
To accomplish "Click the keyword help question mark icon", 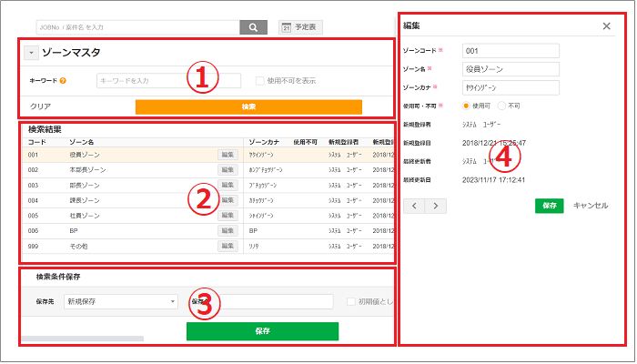I will [63, 81].
